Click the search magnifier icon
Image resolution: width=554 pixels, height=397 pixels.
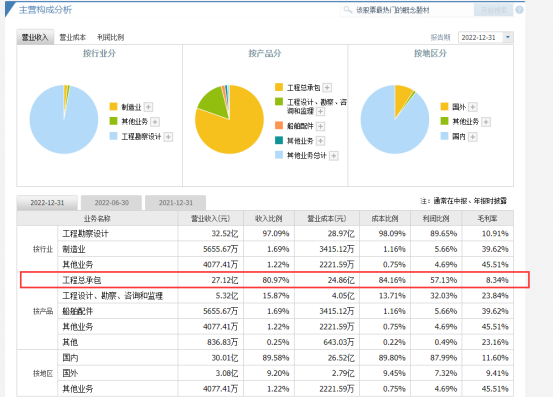point(348,10)
